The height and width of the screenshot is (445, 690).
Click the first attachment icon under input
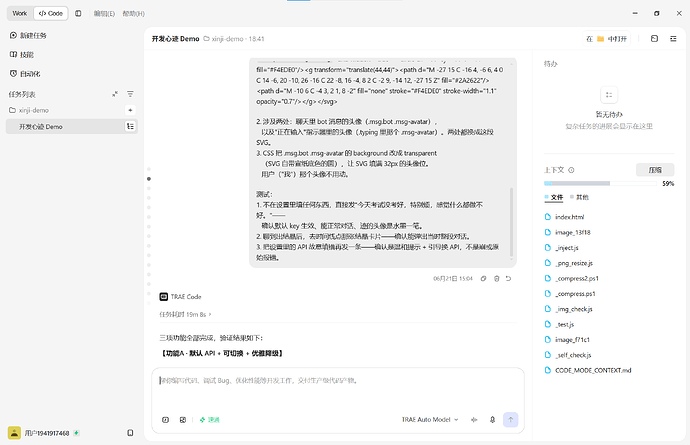pos(165,420)
